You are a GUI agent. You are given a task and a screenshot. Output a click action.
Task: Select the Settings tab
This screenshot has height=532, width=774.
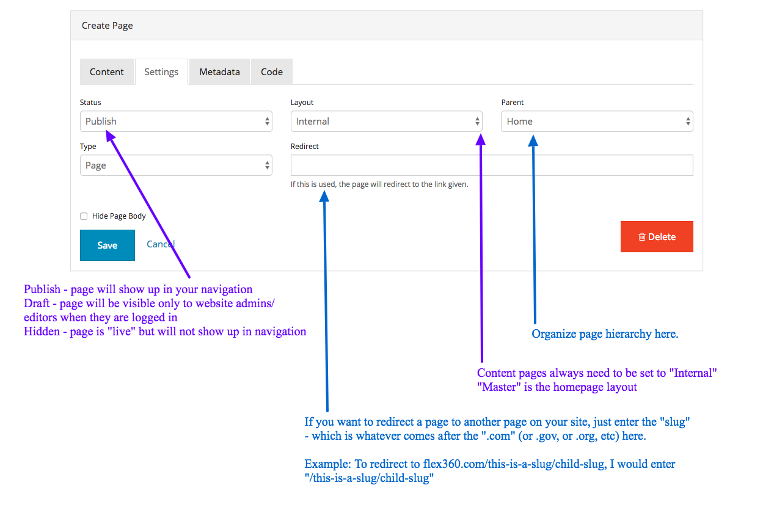[x=161, y=72]
